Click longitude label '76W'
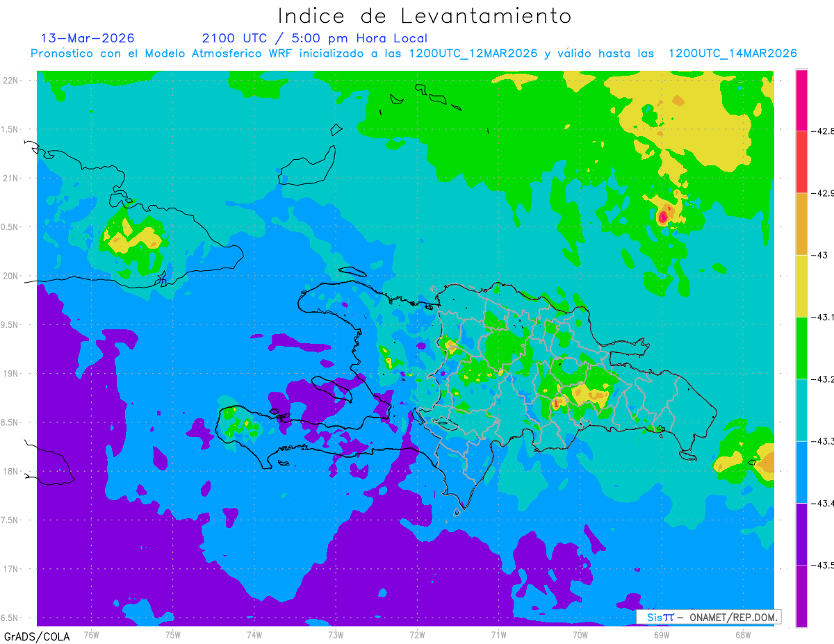834x644 pixels. 91,634
